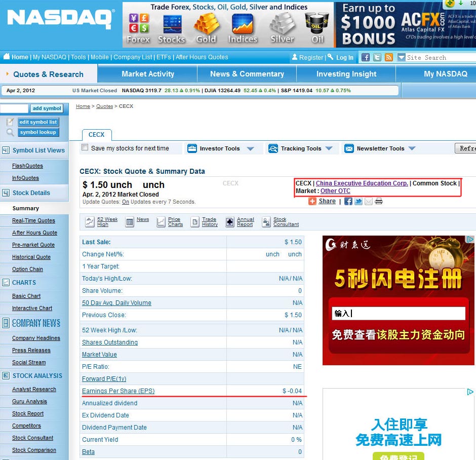Open the Twitter icon in top navigation bar
This screenshot has height=460, width=476.
(x=377, y=57)
